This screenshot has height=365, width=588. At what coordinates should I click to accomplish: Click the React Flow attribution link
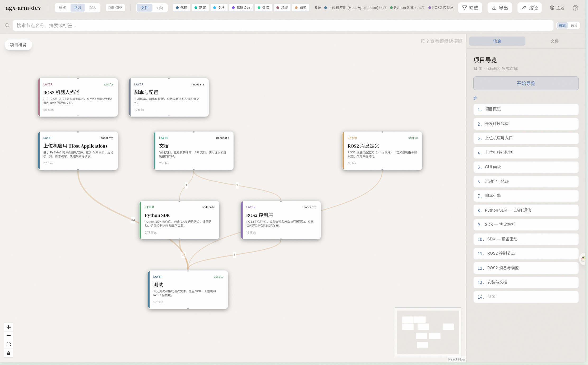[x=457, y=359]
